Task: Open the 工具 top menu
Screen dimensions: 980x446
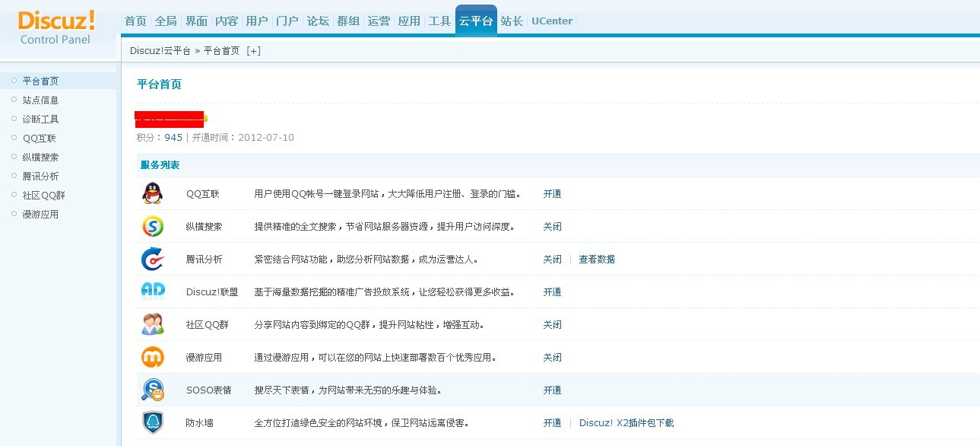Action: pyautogui.click(x=439, y=21)
